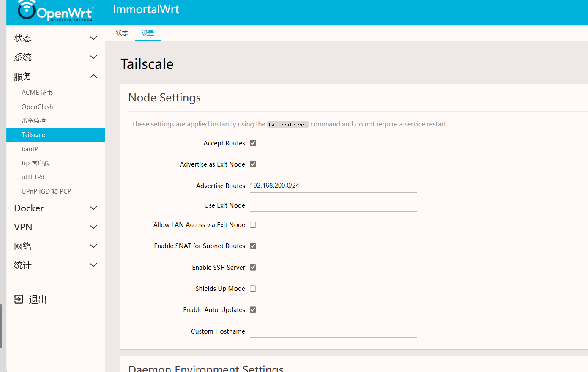The width and height of the screenshot is (588, 372).
Task: Expand the 系统 sidebar menu chevron
Action: click(93, 57)
